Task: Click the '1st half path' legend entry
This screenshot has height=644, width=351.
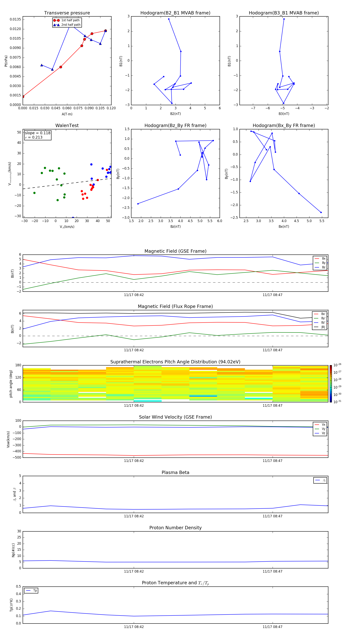Action: [x=66, y=20]
